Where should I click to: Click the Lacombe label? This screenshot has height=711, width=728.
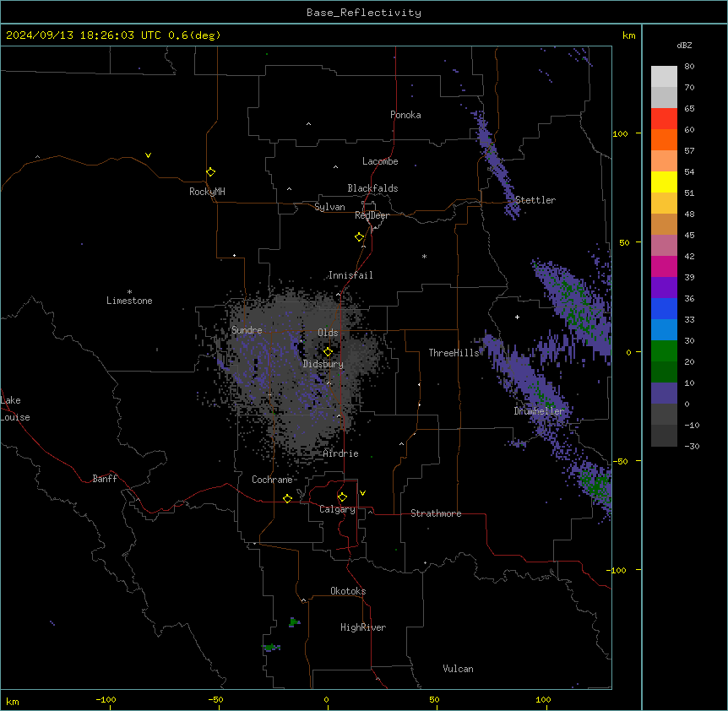click(380, 161)
